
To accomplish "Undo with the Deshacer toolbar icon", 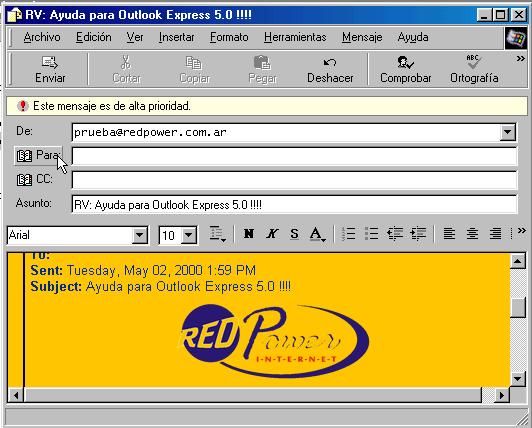I will (x=330, y=70).
